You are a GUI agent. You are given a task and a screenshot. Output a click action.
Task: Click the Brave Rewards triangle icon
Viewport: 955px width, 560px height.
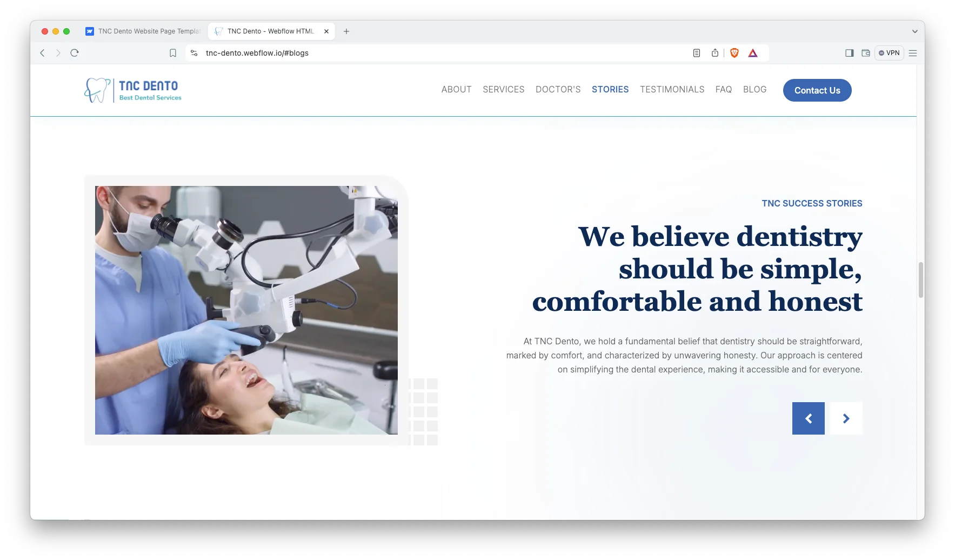[x=753, y=53]
